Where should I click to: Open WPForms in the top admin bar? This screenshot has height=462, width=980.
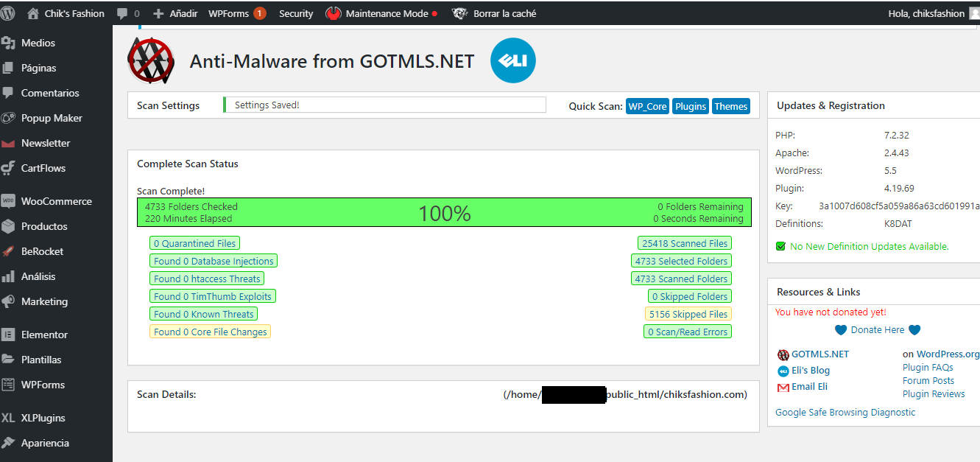pos(237,13)
